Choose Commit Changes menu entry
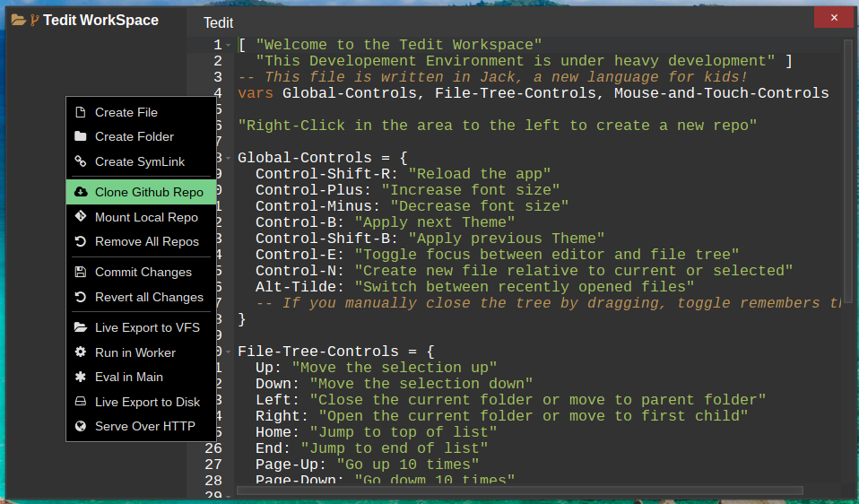Image resolution: width=859 pixels, height=504 pixels. point(142,273)
